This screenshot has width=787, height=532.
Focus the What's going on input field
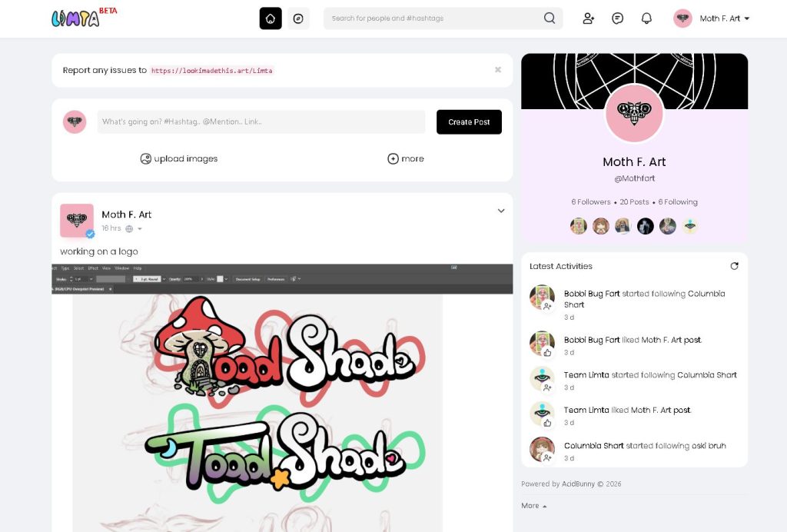click(x=261, y=122)
